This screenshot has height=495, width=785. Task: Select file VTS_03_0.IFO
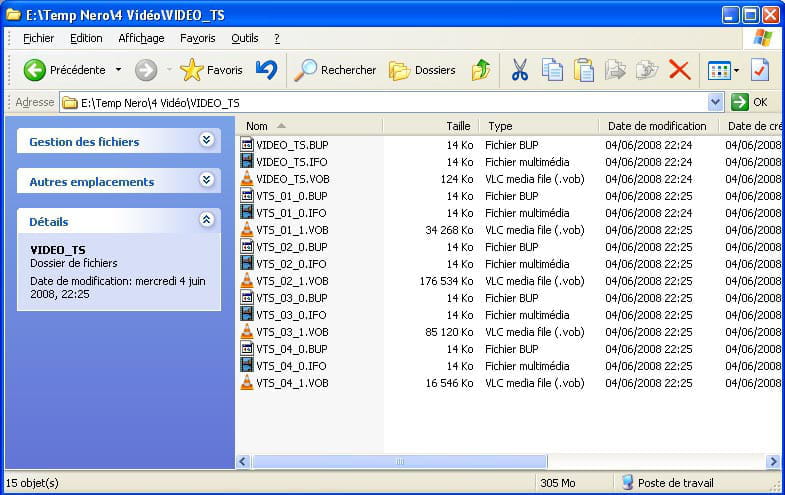coord(291,315)
